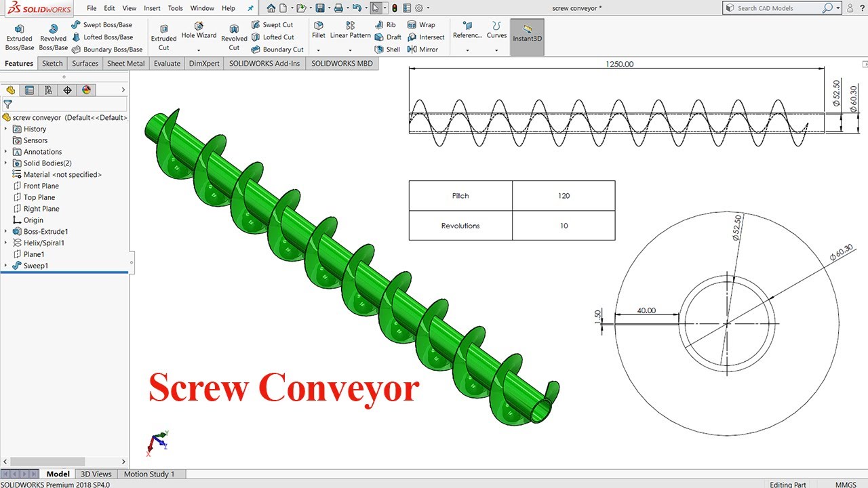Select the Revolved Cut tool
The height and width of the screenshot is (488, 868).
pyautogui.click(x=234, y=38)
